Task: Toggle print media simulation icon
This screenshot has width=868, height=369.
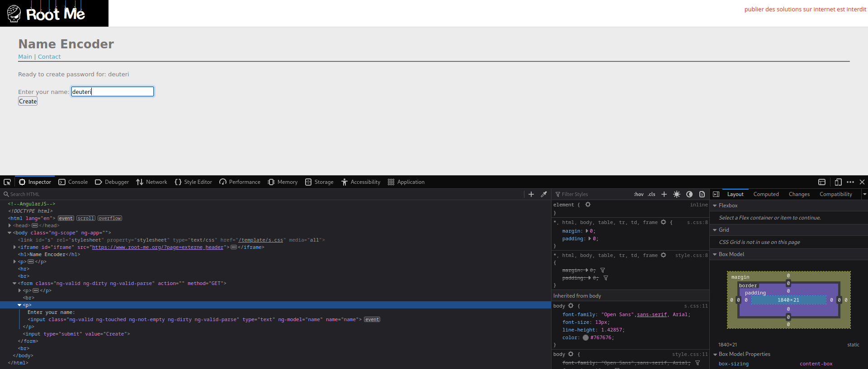Action: [702, 194]
